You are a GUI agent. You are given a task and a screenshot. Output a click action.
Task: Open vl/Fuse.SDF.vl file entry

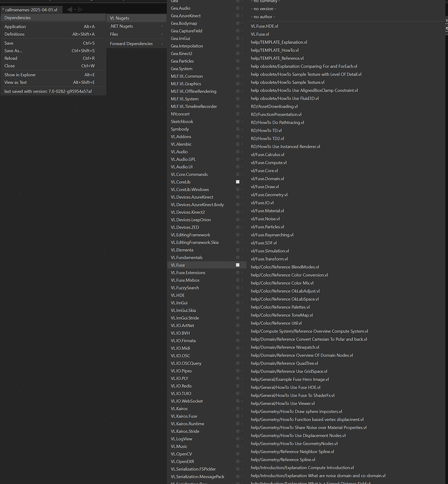[x=264, y=243]
